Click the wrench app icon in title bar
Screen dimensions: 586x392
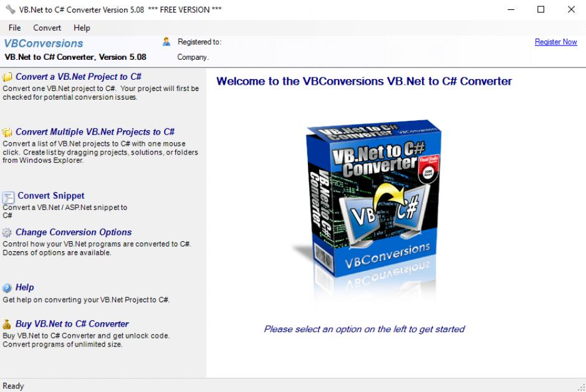[11, 9]
